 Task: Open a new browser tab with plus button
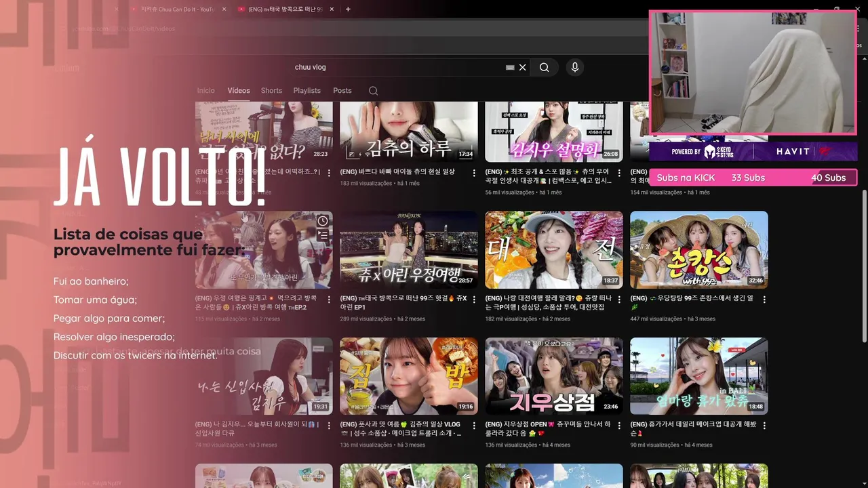click(348, 9)
